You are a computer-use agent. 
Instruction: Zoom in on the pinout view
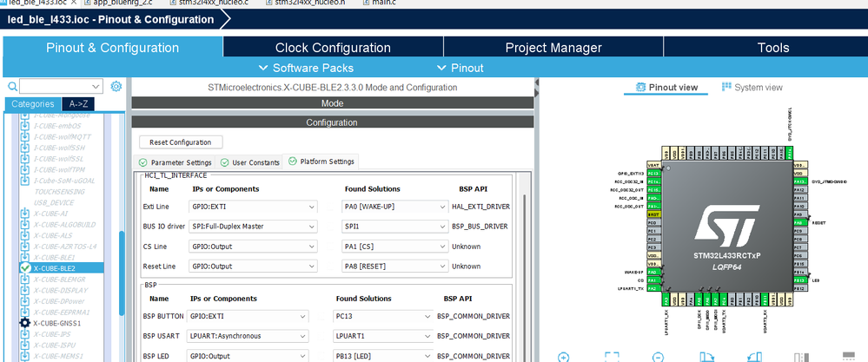tap(563, 357)
